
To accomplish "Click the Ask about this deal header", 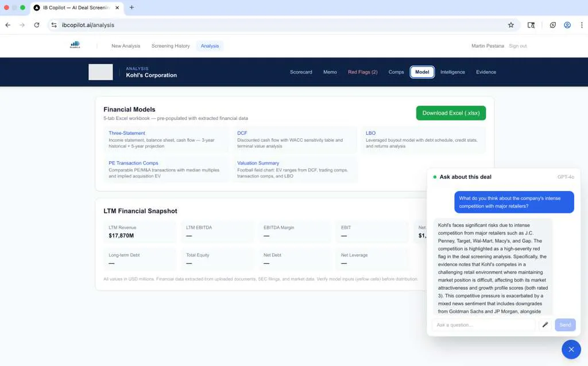I will click(465, 177).
